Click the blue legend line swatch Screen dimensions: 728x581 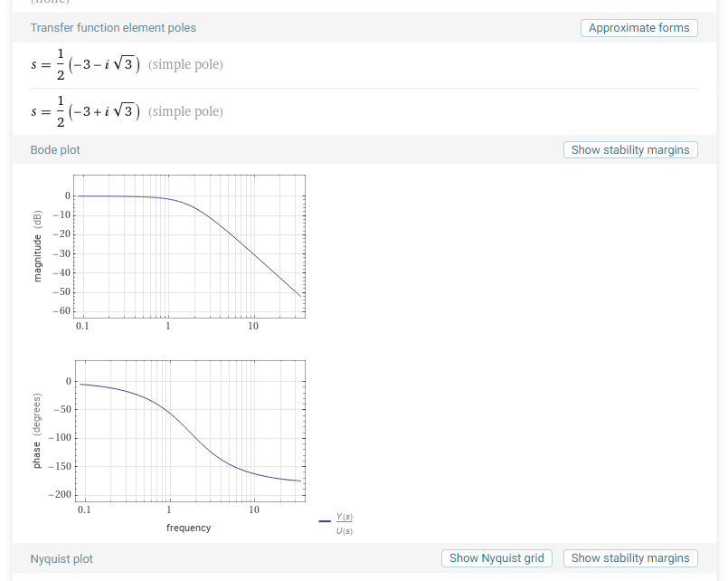tap(325, 521)
